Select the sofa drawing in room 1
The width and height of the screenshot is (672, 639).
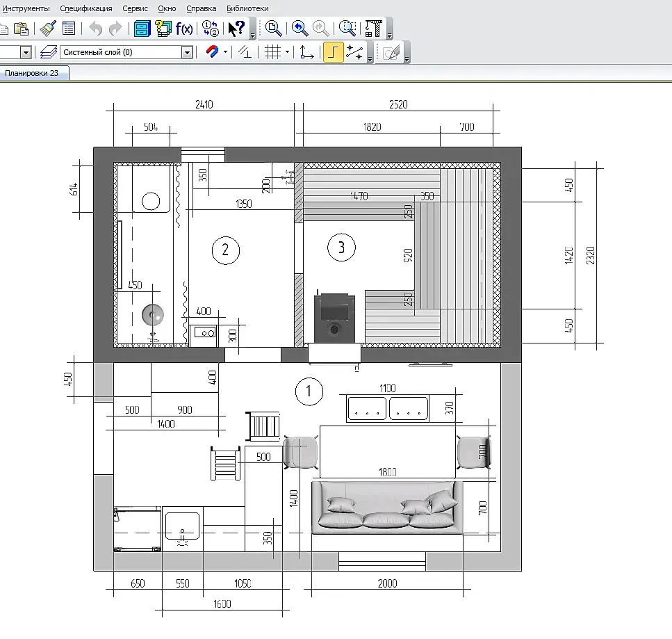(x=388, y=508)
